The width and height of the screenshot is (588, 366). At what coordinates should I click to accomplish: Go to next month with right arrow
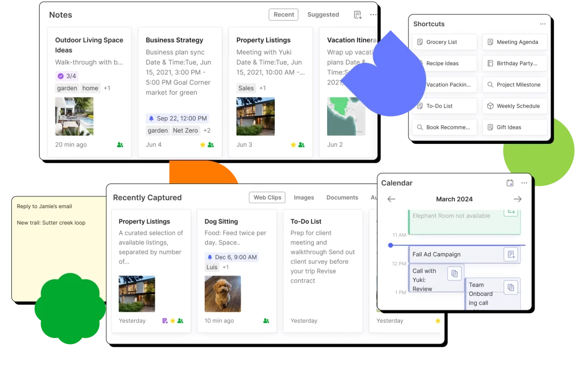tap(517, 199)
